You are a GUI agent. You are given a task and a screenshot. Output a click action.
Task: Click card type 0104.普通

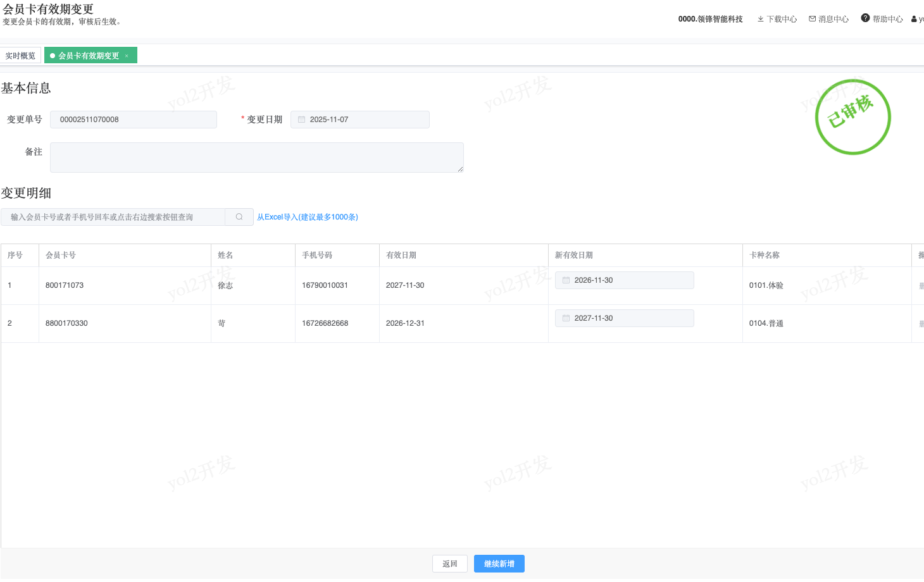point(766,323)
